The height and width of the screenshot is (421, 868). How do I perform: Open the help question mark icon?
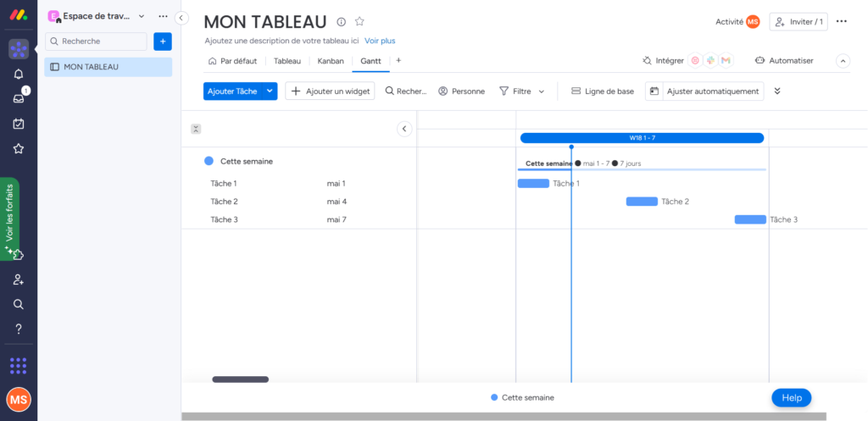pyautogui.click(x=19, y=329)
